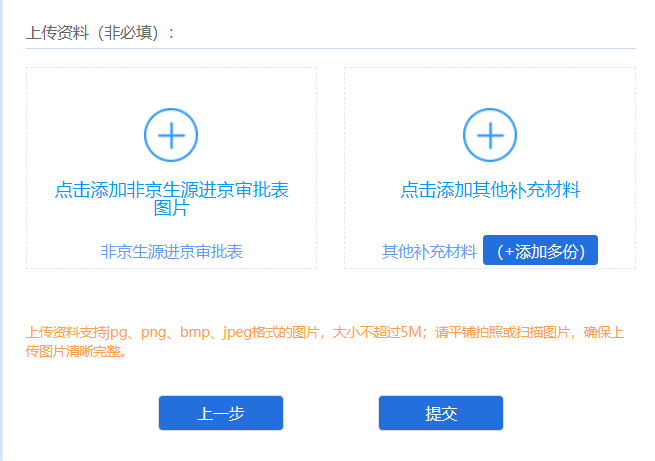Image resolution: width=655 pixels, height=461 pixels.
Task: Click the blank gap between two upload boxes
Action: click(330, 168)
